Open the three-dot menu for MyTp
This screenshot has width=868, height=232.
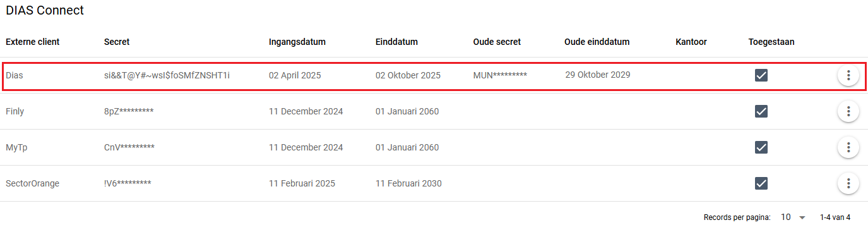tap(848, 147)
